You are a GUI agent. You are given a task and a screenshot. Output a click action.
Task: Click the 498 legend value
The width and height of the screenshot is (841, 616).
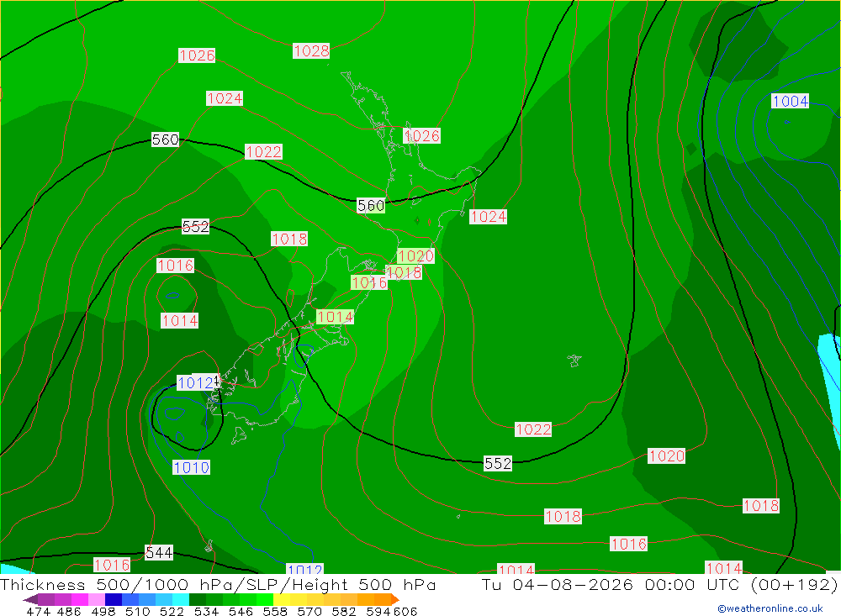pos(103,611)
